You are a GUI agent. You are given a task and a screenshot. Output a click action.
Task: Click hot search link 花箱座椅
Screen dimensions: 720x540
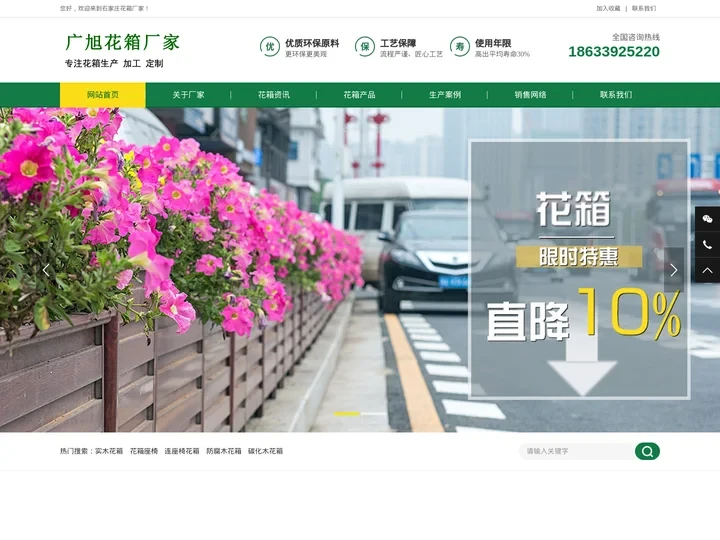click(144, 451)
